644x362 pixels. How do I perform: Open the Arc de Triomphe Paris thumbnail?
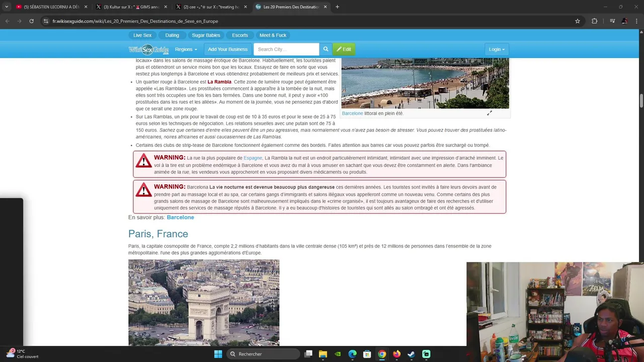pos(204,303)
